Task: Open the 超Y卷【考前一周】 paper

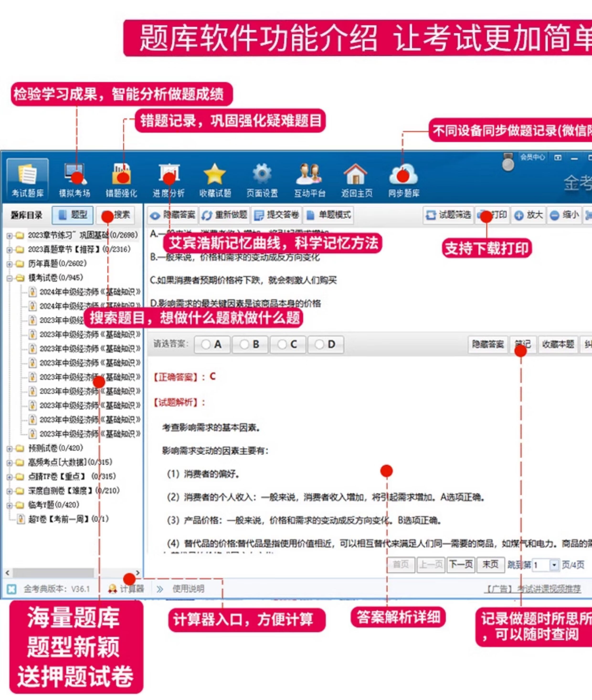Action: (x=63, y=519)
